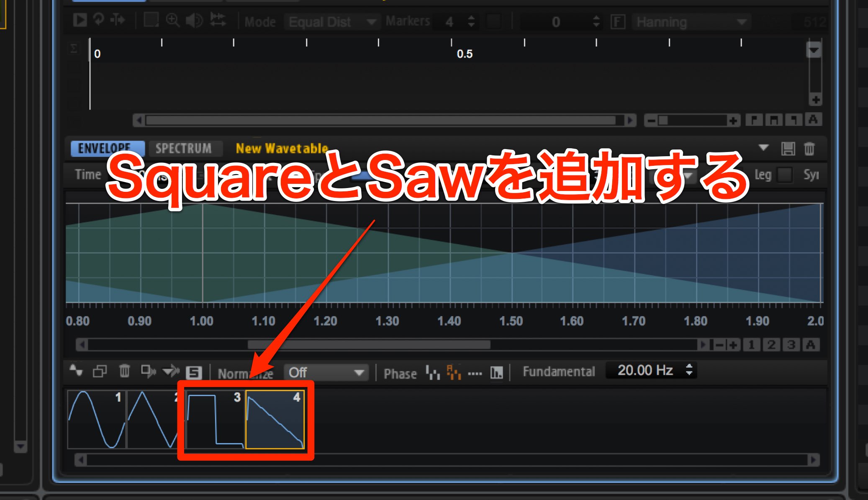The height and width of the screenshot is (500, 868).
Task: Click the A zoom-all button in the sample view
Action: (813, 120)
